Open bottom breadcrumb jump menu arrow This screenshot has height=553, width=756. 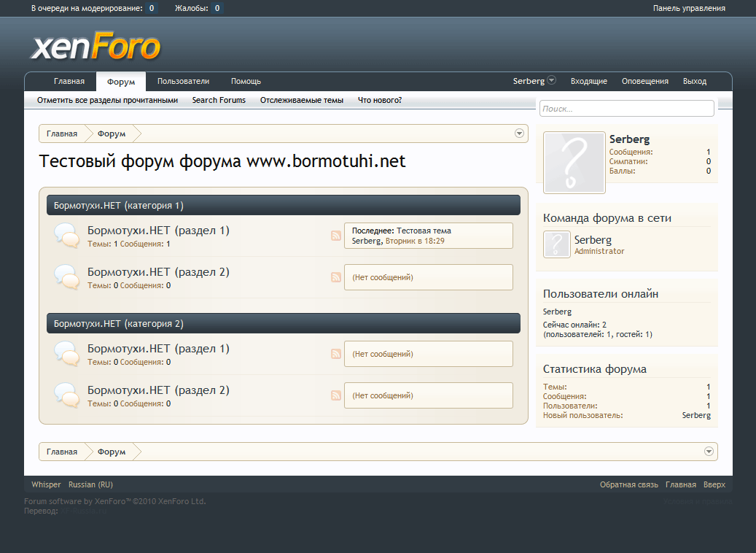[x=709, y=451]
